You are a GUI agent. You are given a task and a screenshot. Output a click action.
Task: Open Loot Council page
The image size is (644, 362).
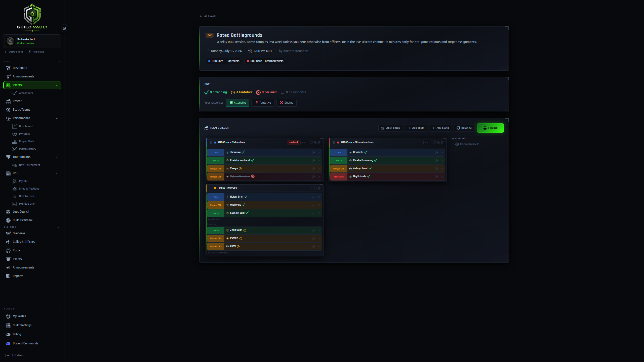[x=32, y=212]
